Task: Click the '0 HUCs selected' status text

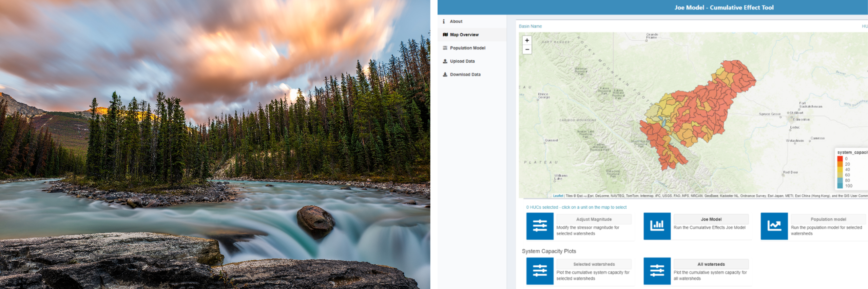Action: (x=576, y=207)
